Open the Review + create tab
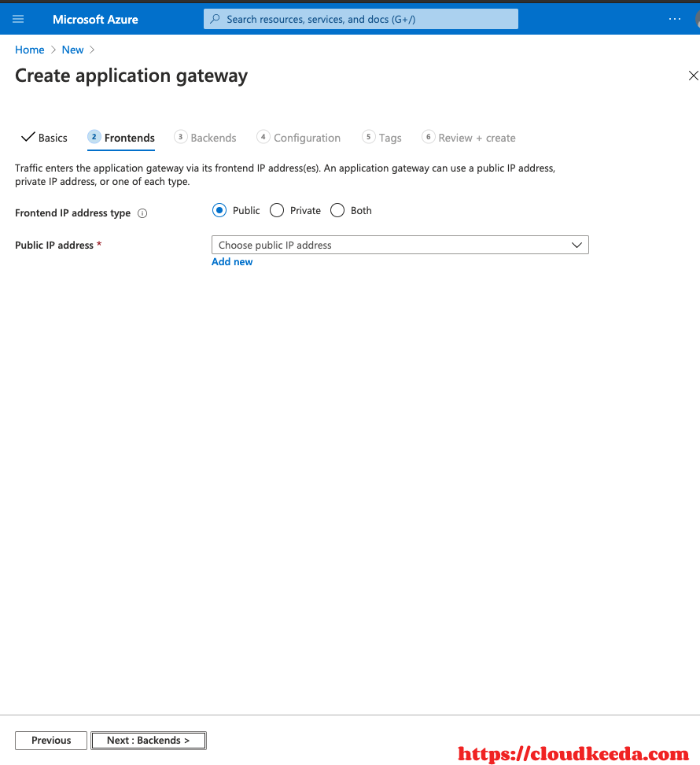 coord(476,137)
